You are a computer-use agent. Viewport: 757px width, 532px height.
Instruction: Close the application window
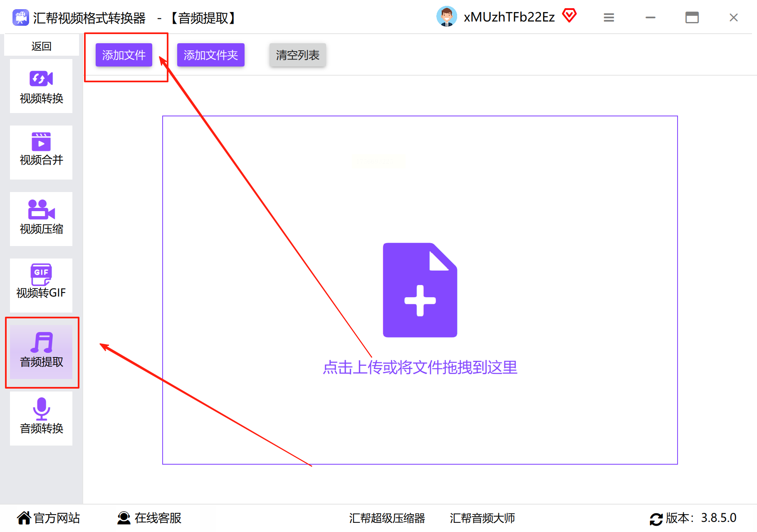pos(734,17)
